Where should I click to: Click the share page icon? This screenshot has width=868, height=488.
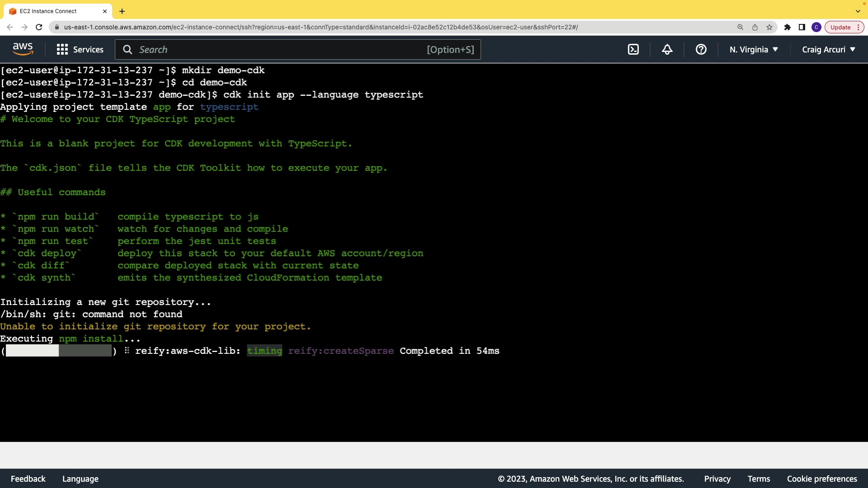coord(755,28)
